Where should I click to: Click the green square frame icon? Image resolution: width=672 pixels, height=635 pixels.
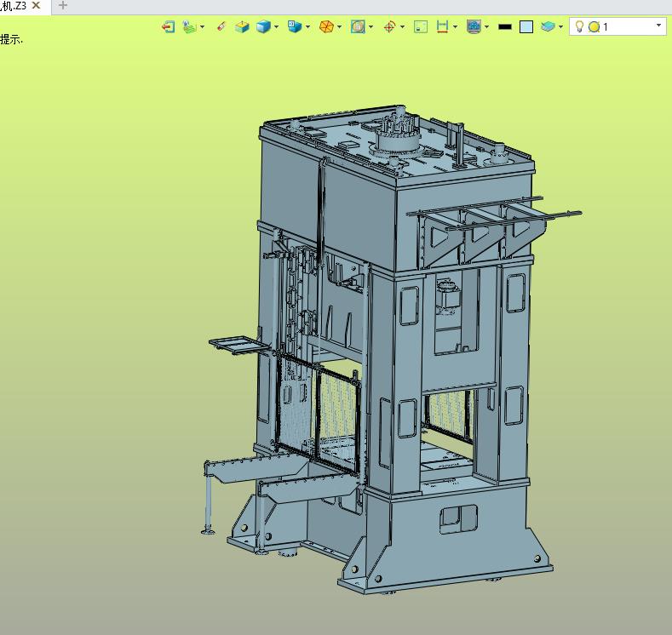(421, 27)
